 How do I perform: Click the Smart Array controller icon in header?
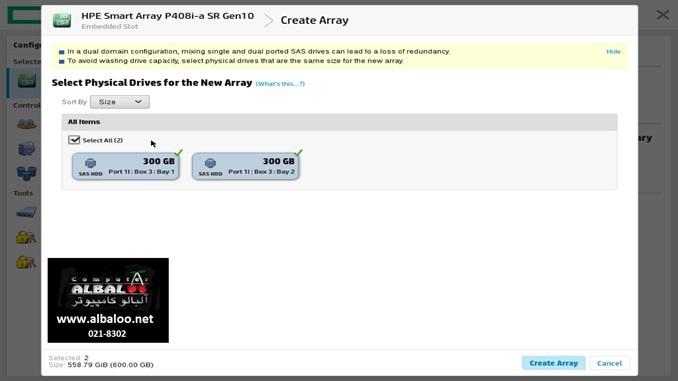point(62,20)
